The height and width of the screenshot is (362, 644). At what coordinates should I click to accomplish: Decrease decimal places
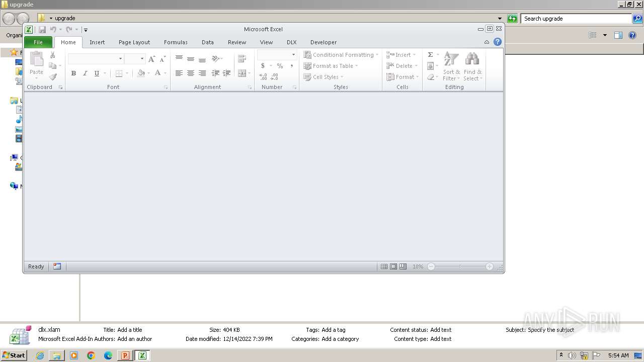click(x=274, y=77)
